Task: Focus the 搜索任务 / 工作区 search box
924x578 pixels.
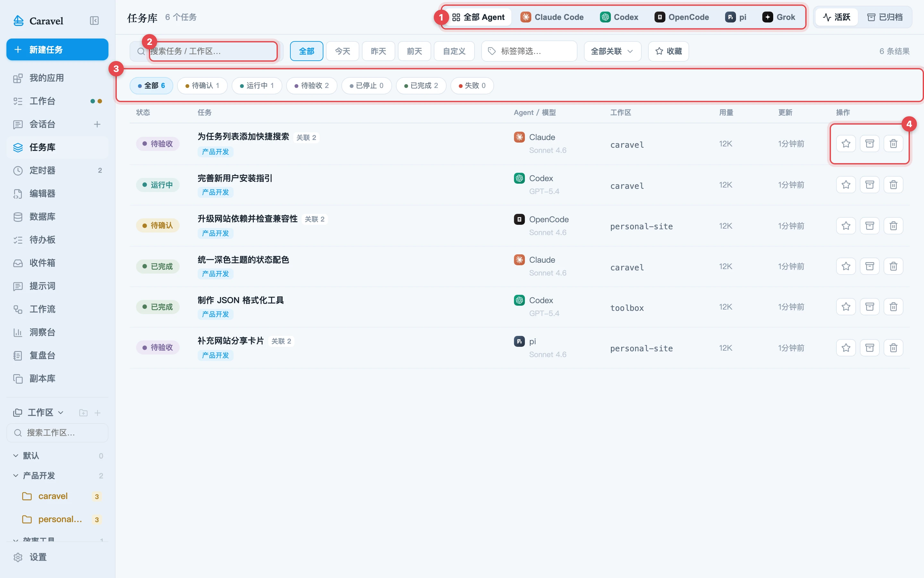Action: pyautogui.click(x=207, y=51)
